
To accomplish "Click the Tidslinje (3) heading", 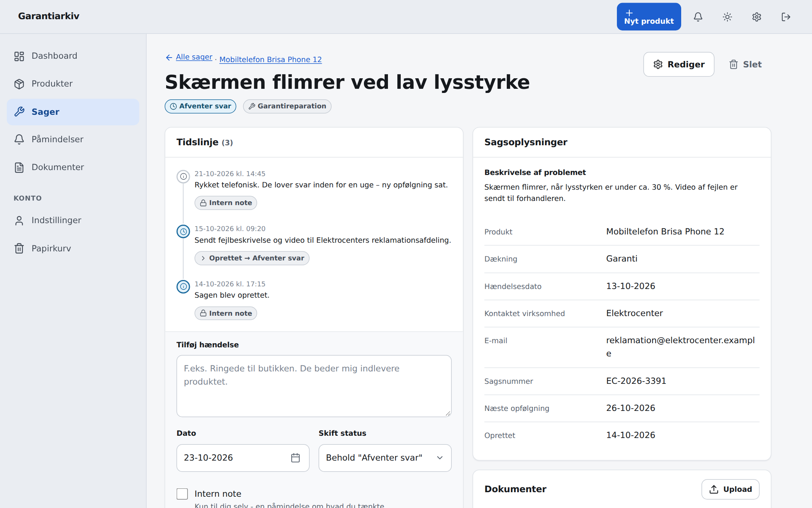I will [205, 142].
